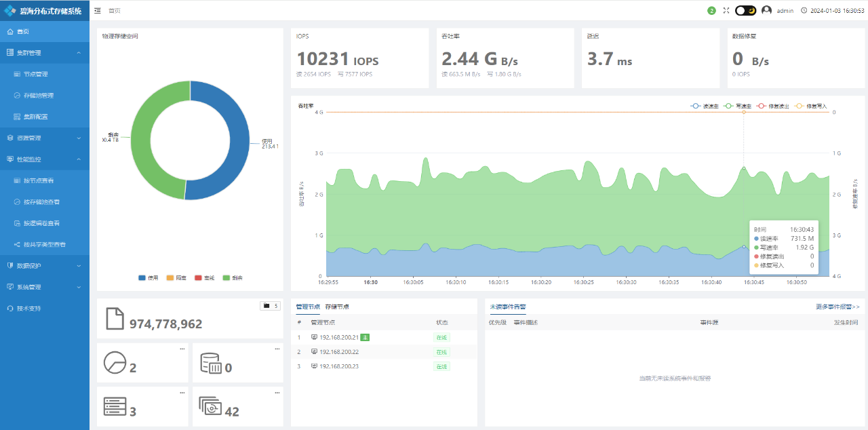
Task: Click the 3.7 ms latency card
Action: (651, 58)
